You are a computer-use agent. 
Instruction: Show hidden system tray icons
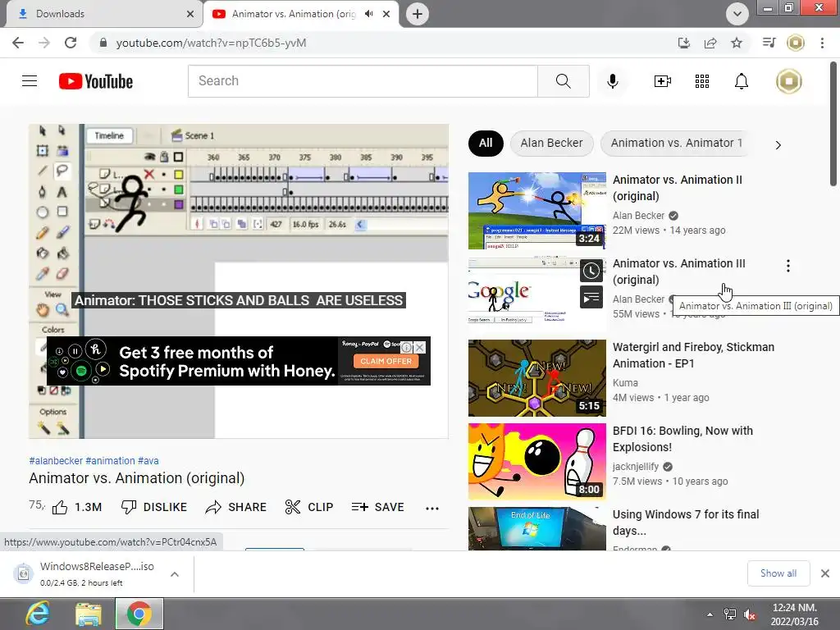[x=710, y=614]
